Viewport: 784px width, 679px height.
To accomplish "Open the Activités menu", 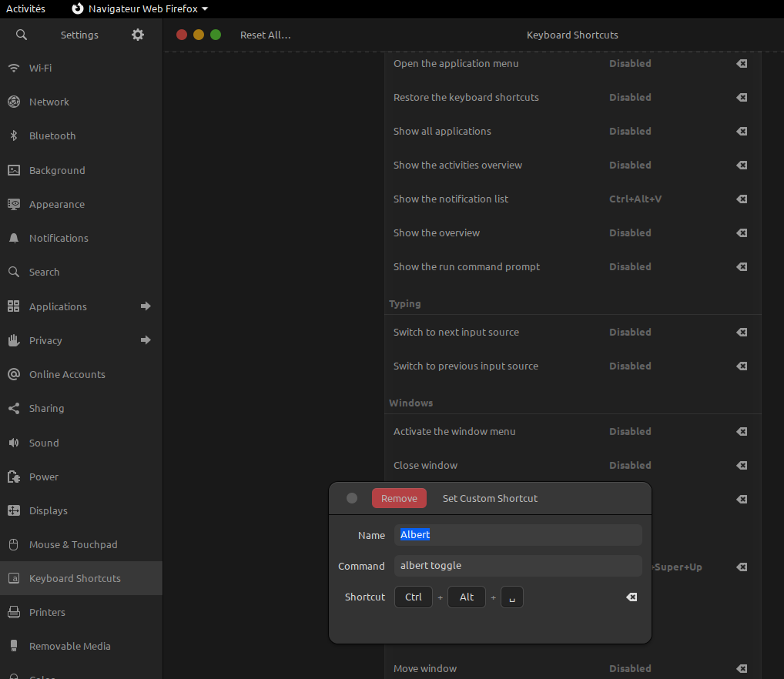I will (26, 8).
